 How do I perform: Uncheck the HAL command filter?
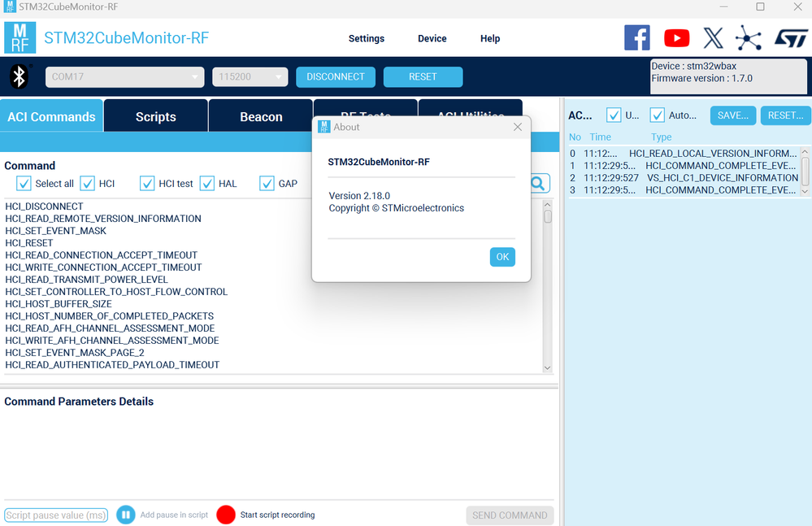(207, 183)
